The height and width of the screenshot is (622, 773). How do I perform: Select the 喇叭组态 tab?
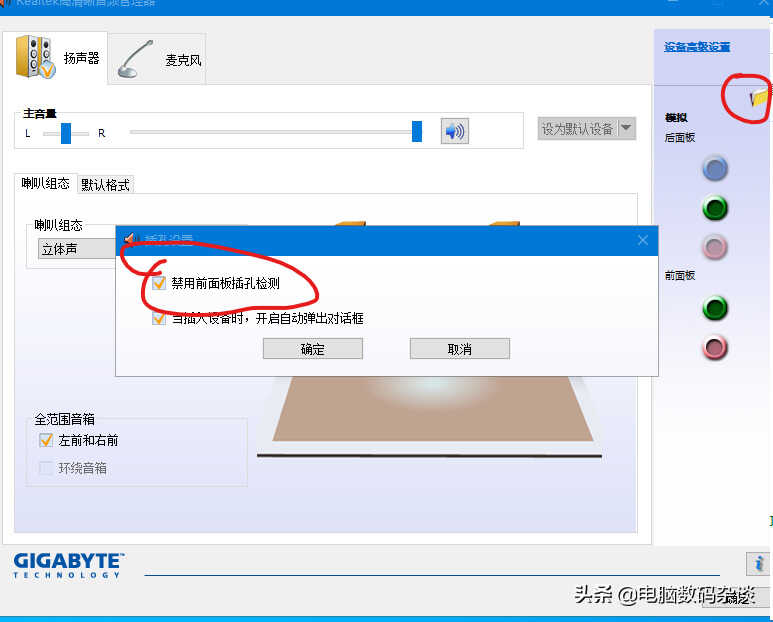coord(45,184)
